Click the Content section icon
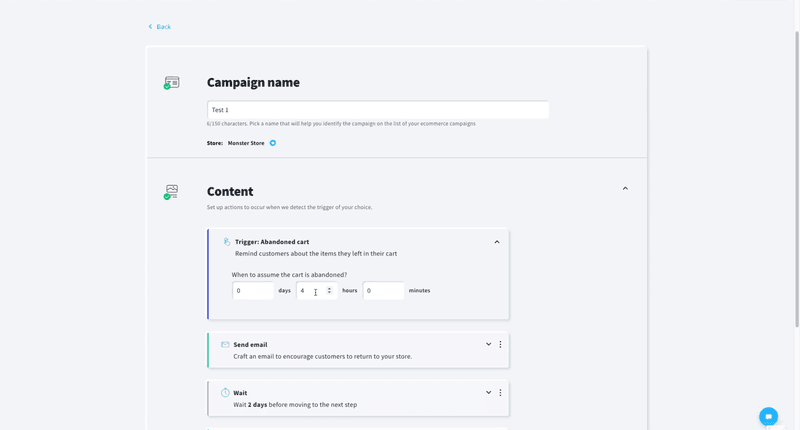Image resolution: width=800 pixels, height=430 pixels. [172, 191]
